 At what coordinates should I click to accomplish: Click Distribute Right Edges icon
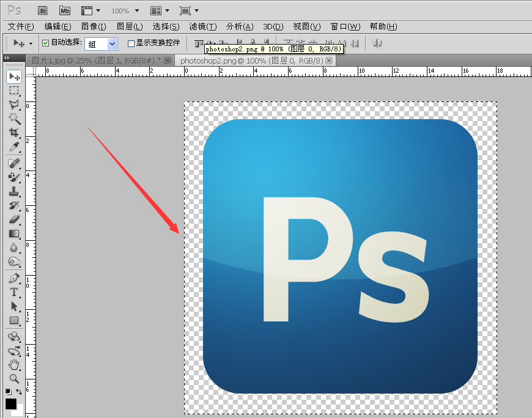point(355,43)
